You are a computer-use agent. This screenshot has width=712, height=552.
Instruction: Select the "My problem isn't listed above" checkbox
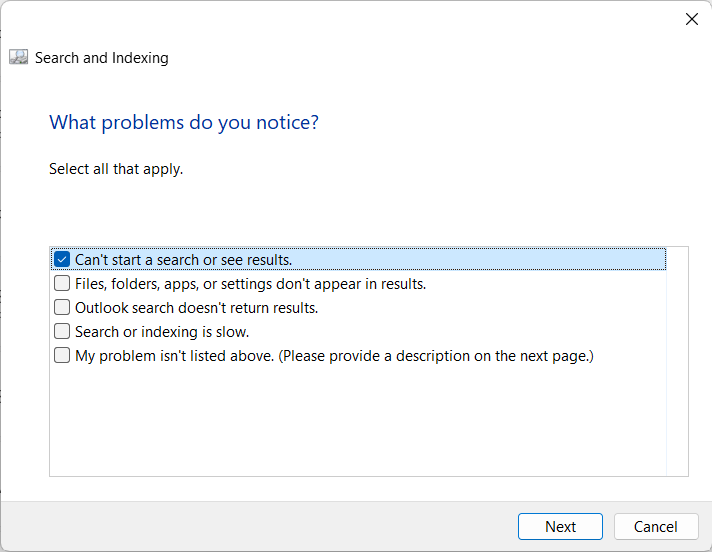[62, 356]
